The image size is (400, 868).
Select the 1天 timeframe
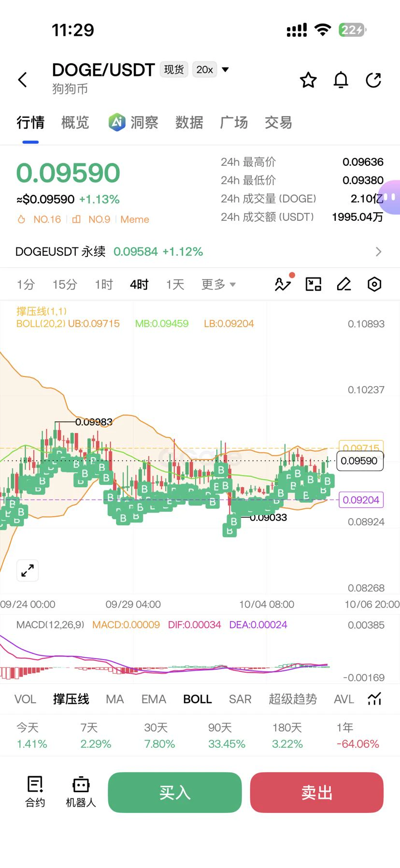175,284
